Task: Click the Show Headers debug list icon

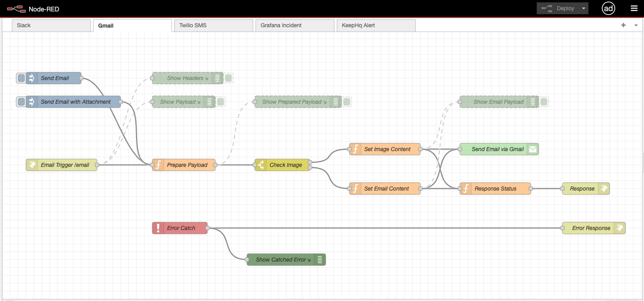Action: 217,78
